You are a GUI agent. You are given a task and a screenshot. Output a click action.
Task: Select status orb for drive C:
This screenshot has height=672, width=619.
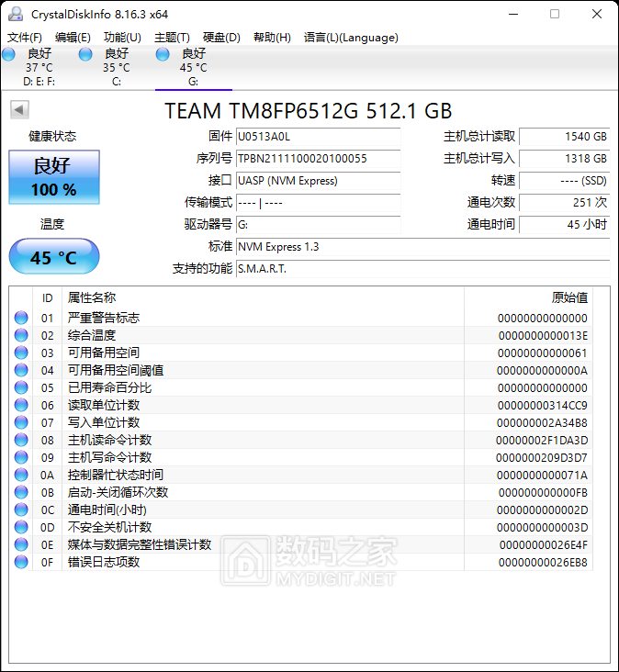[x=86, y=54]
